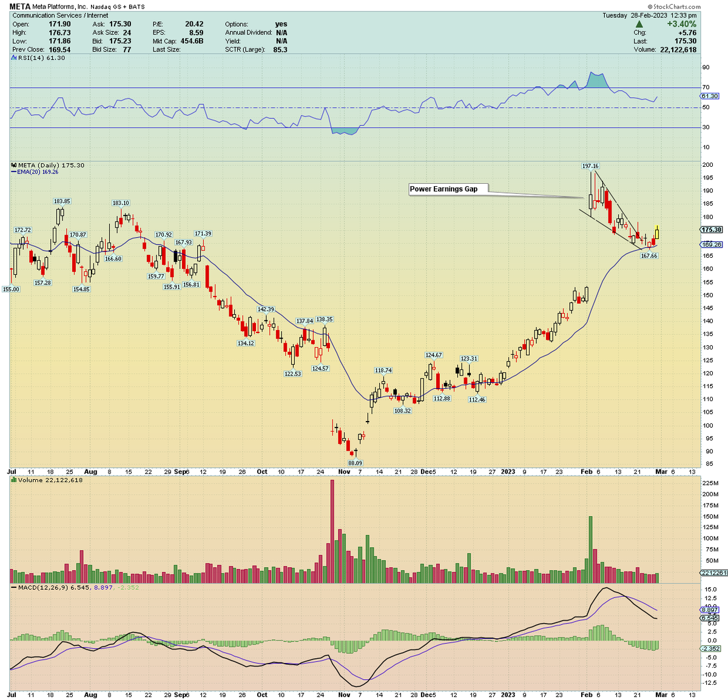The height and width of the screenshot is (700, 728).
Task: Click the 171.39 September price label
Action: (203, 234)
